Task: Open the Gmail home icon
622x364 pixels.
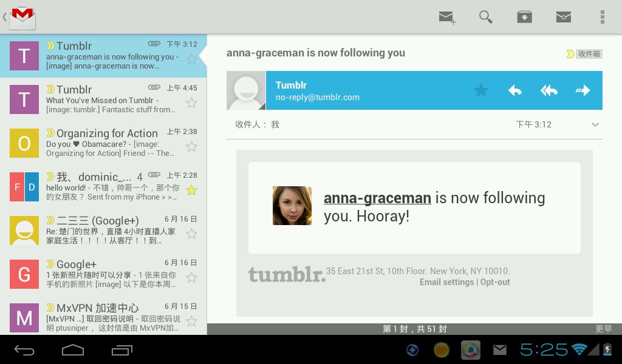Action: [22, 17]
